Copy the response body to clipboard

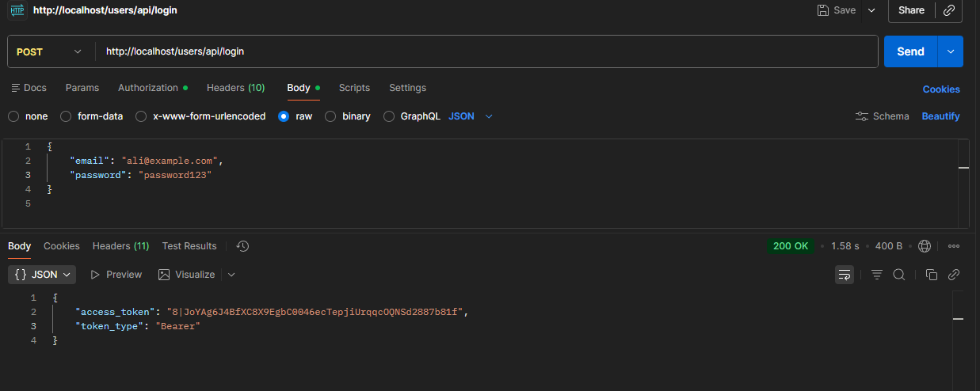click(932, 275)
